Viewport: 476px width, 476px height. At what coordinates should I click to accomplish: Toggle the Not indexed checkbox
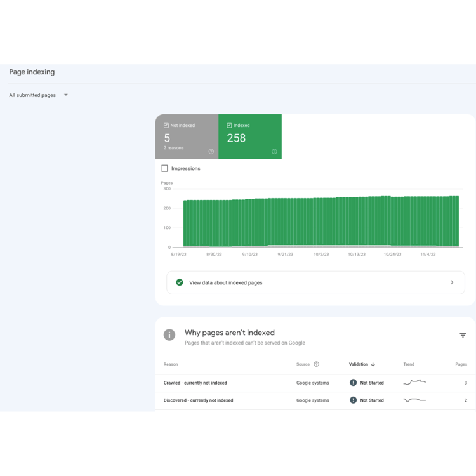[166, 126]
